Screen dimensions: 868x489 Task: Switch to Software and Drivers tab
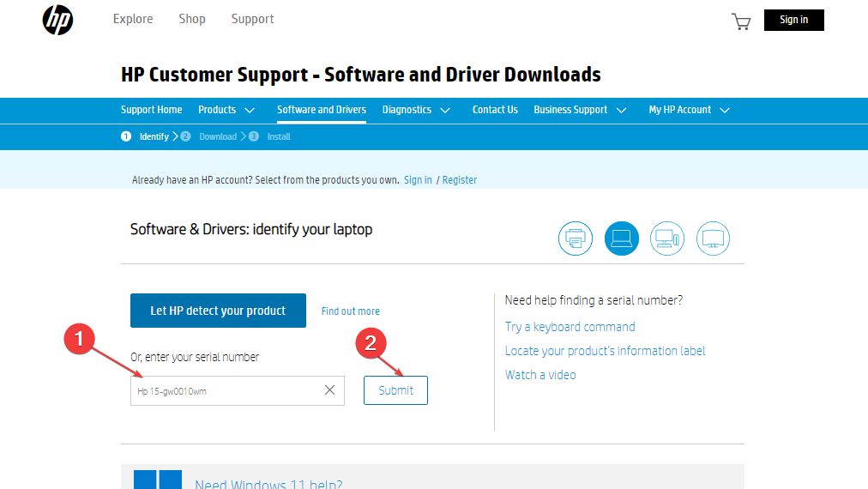coord(322,110)
